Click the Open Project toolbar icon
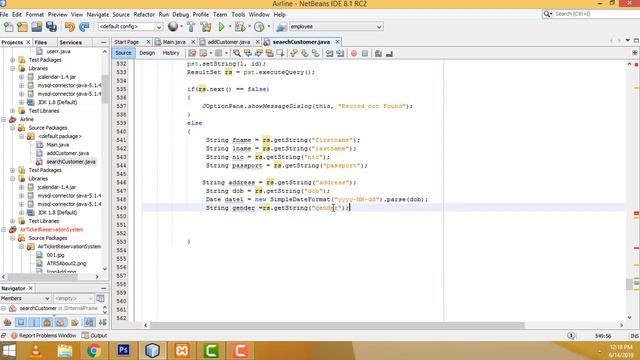Image resolution: width=640 pixels, height=360 pixels. [37, 27]
